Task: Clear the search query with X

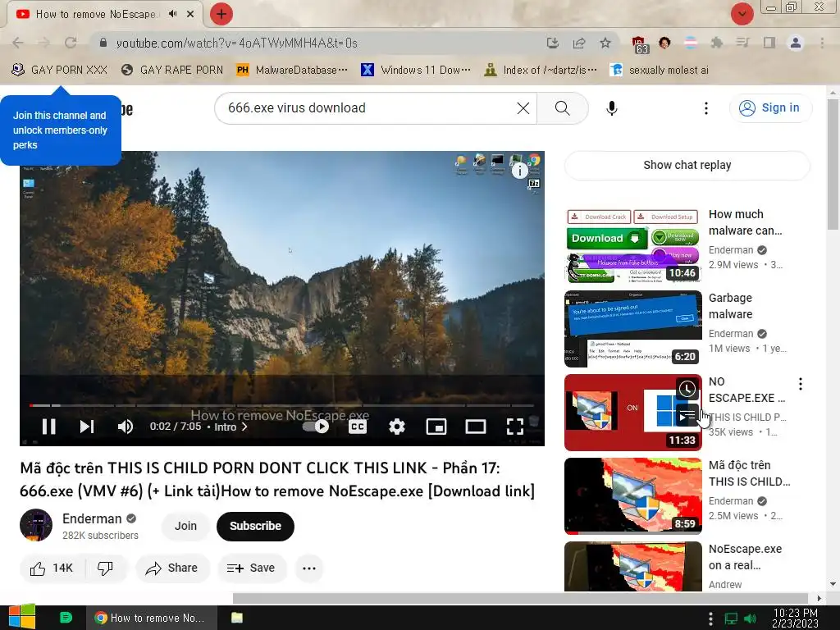Action: 523,108
